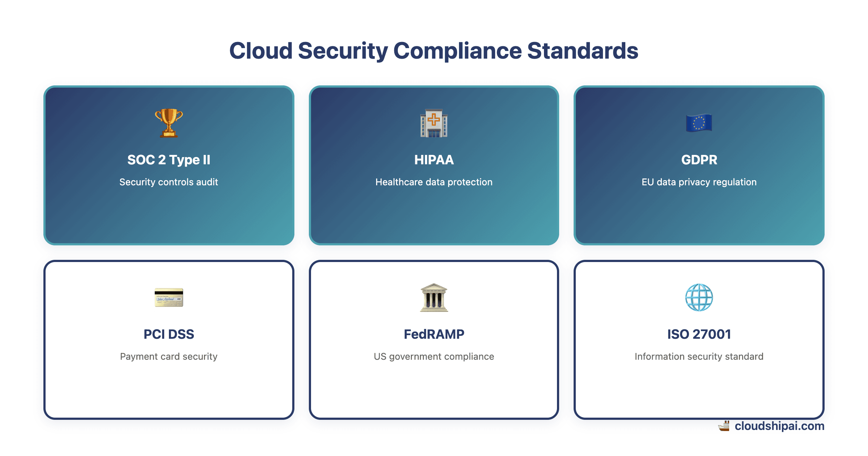868x456 pixels.
Task: Select the hospital icon above HIPAA
Action: [434, 123]
